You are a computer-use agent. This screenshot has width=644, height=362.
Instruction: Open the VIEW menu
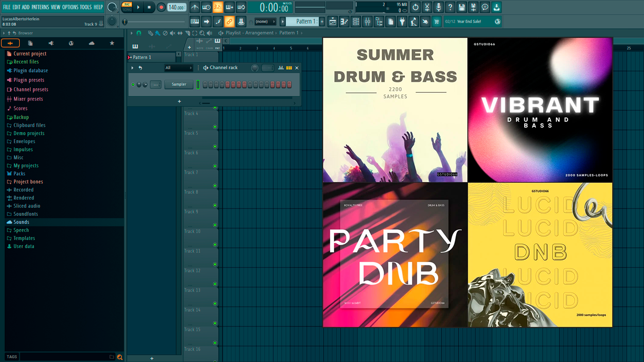56,7
